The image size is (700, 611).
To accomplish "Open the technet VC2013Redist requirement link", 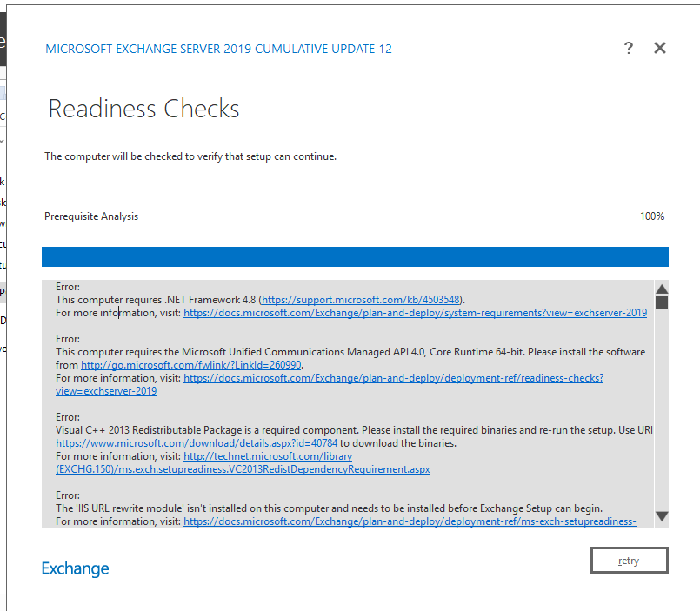I will coord(243,469).
